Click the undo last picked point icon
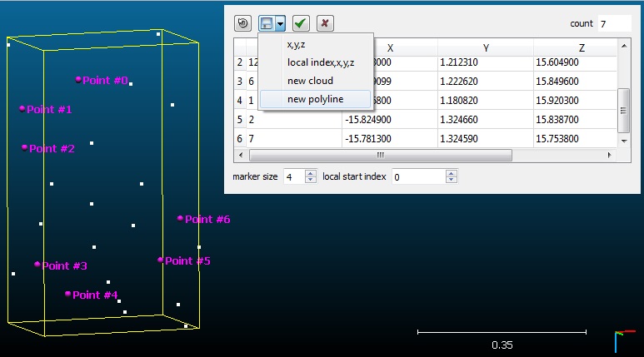The width and height of the screenshot is (644, 357). tap(242, 23)
